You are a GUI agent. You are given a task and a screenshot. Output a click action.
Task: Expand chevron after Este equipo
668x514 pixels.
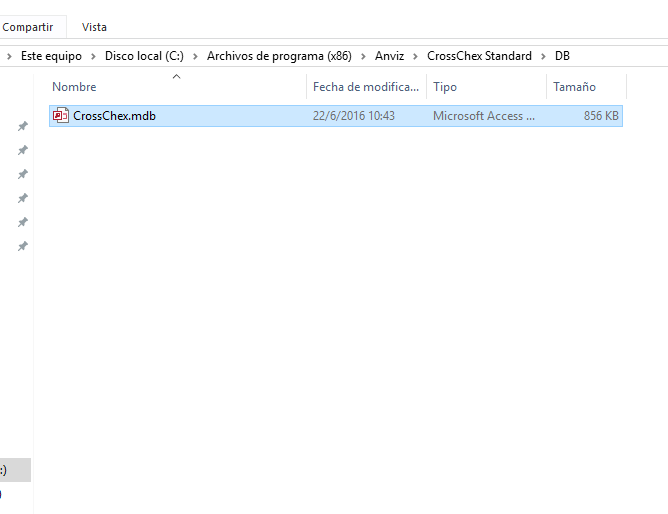93,56
